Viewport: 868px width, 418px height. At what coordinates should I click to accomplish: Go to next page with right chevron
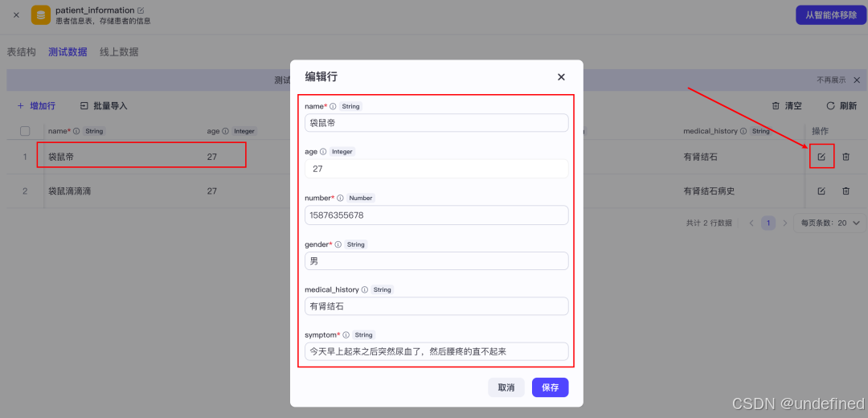click(x=784, y=223)
